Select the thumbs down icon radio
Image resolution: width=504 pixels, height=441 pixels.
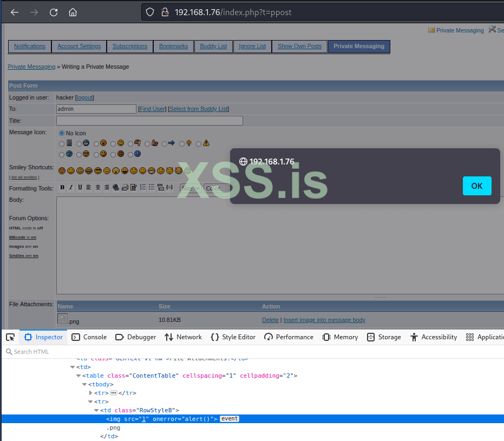click(x=130, y=144)
